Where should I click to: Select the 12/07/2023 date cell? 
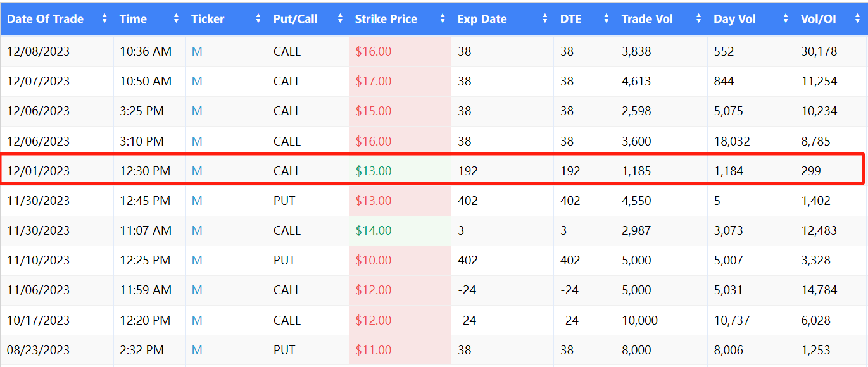39,82
